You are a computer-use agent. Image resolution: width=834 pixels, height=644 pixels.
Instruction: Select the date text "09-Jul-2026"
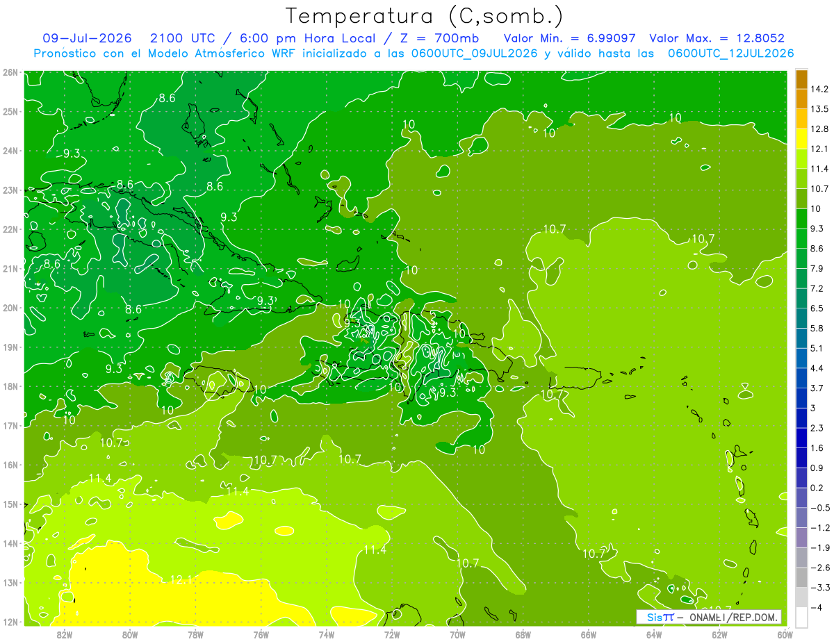pos(88,38)
